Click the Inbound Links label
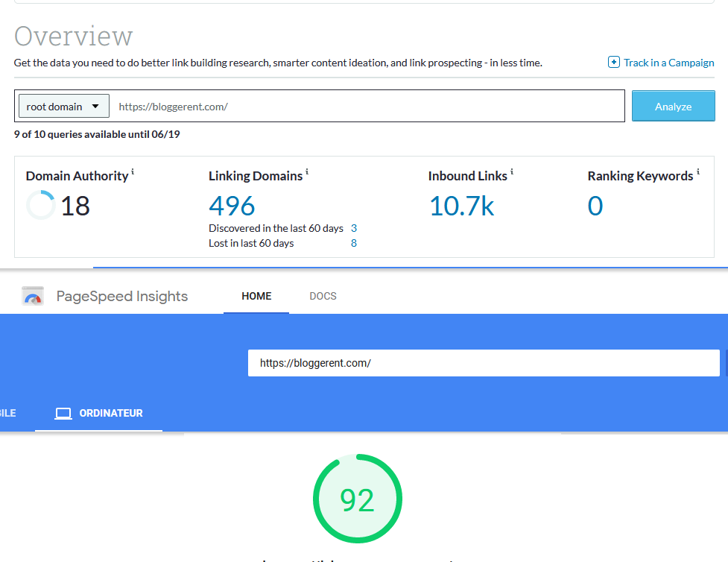728x562 pixels. [x=467, y=176]
